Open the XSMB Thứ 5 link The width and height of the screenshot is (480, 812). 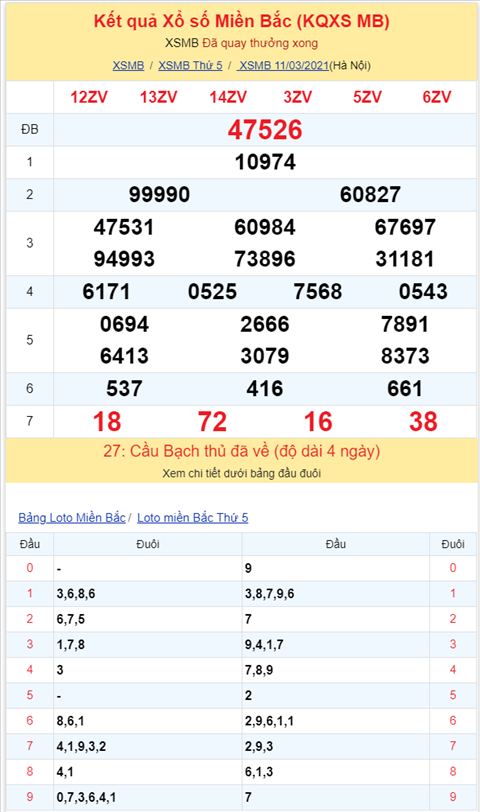pos(190,66)
